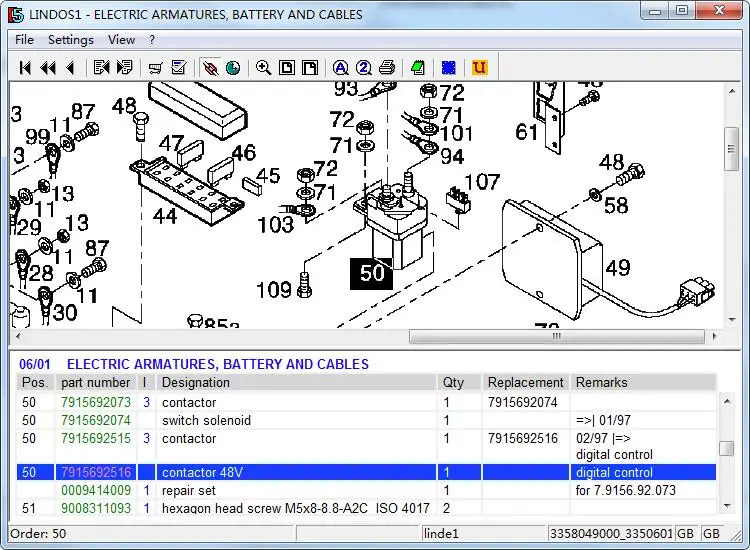Image resolution: width=750 pixels, height=550 pixels.
Task: Click parts list scrollbar down arrow
Action: [727, 506]
